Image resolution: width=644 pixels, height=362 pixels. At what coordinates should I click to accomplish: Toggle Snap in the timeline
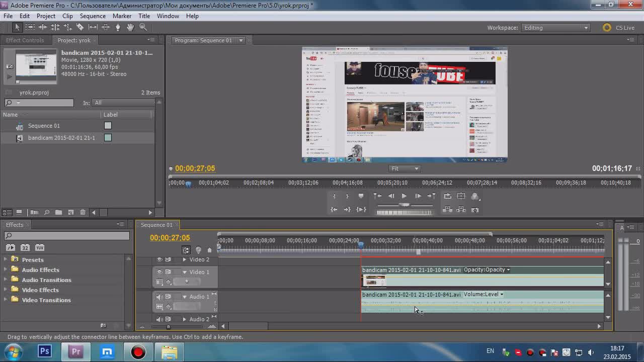point(186,250)
